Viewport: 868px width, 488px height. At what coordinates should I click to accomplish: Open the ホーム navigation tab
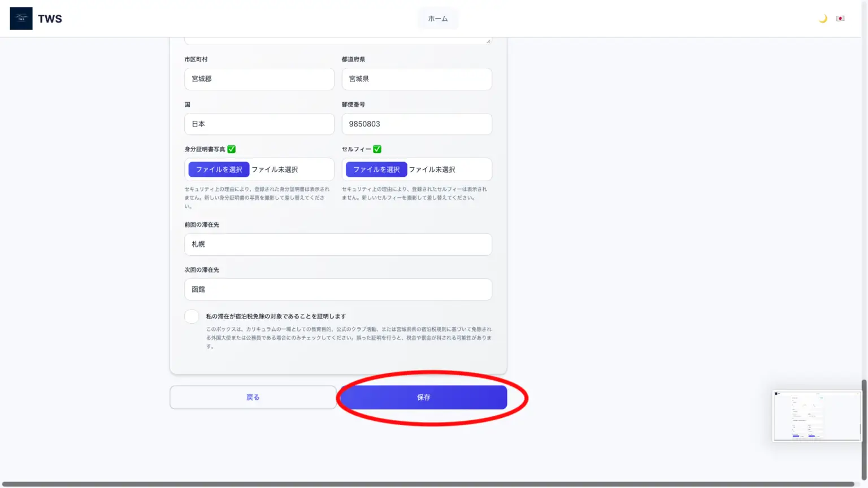437,19
